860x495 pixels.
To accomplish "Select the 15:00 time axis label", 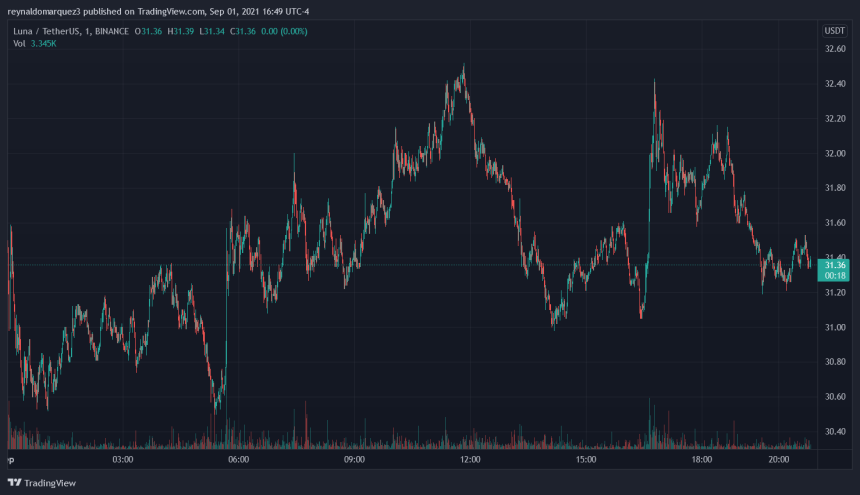I will [x=586, y=460].
